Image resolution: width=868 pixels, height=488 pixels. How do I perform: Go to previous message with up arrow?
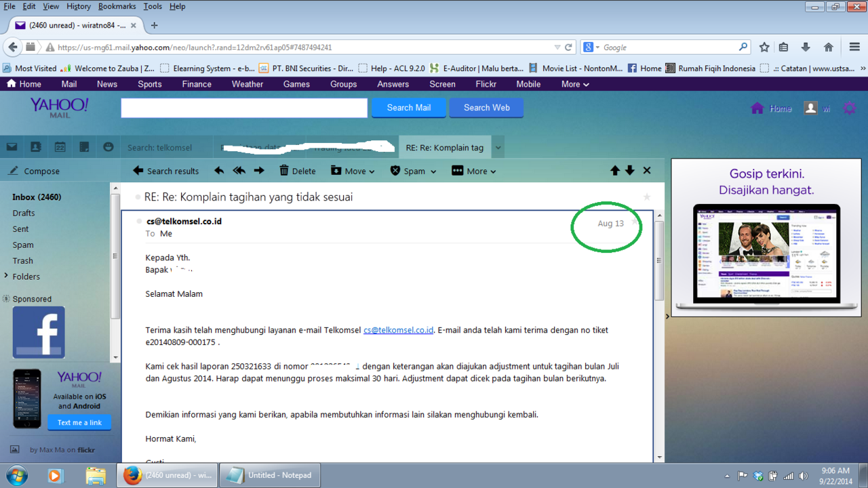(x=615, y=171)
